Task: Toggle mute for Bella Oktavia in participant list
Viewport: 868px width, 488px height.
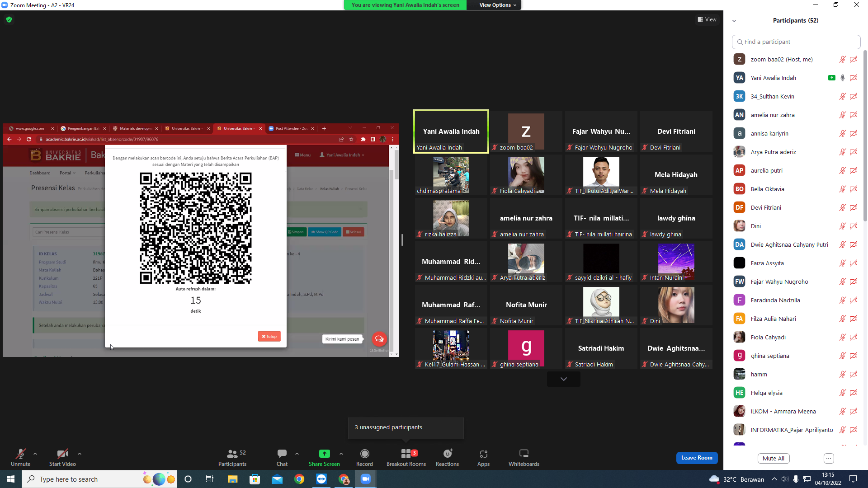Action: [x=843, y=189]
